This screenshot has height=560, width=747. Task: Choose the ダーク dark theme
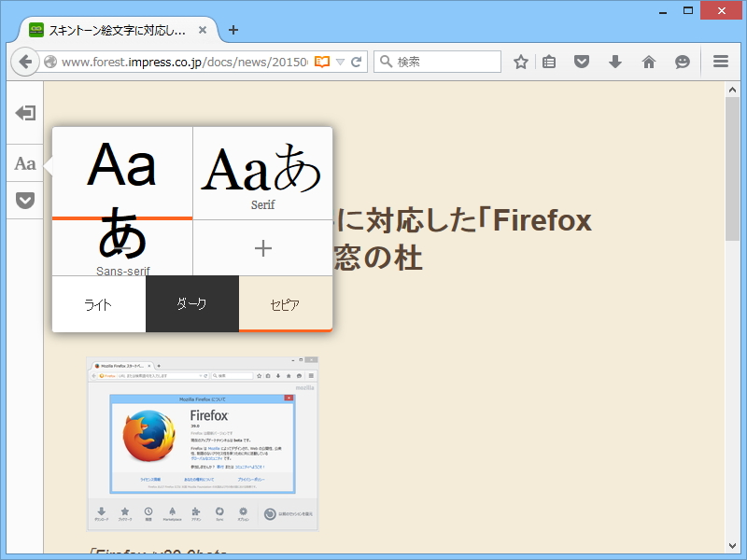pyautogui.click(x=192, y=304)
